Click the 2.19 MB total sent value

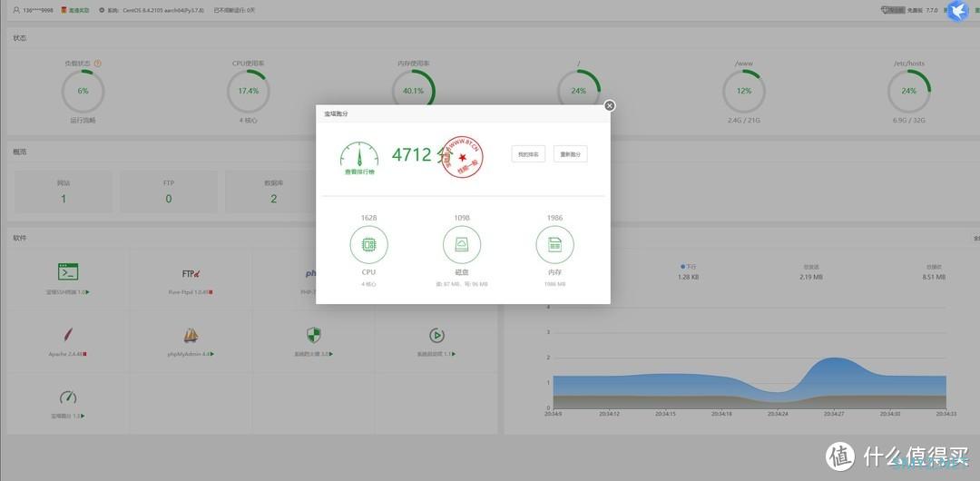tap(810, 277)
